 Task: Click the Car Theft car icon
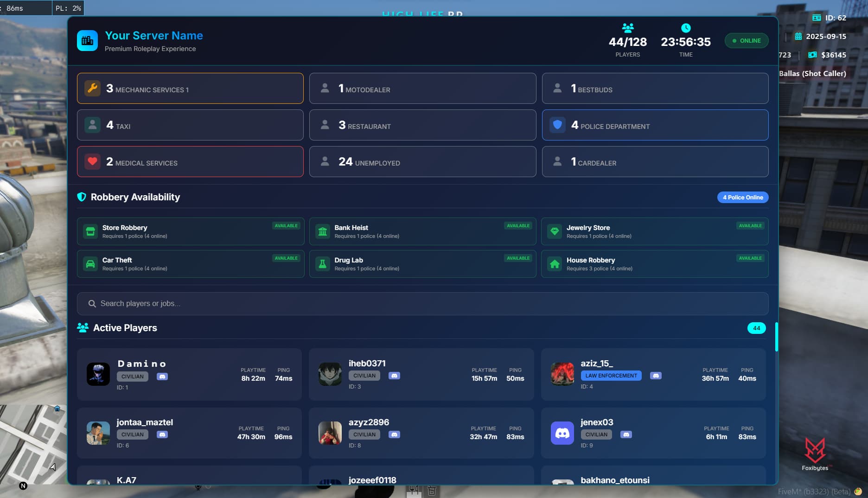point(90,263)
